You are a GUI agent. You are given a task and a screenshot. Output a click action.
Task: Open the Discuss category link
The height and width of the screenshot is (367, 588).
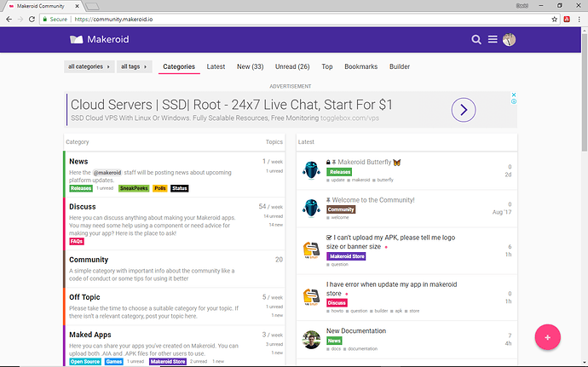click(82, 206)
